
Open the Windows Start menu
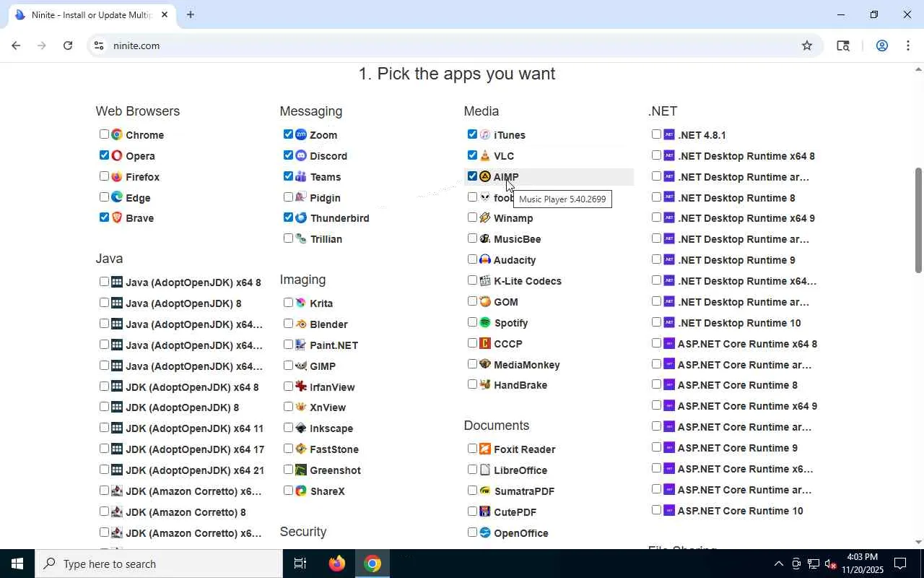pyautogui.click(x=17, y=564)
